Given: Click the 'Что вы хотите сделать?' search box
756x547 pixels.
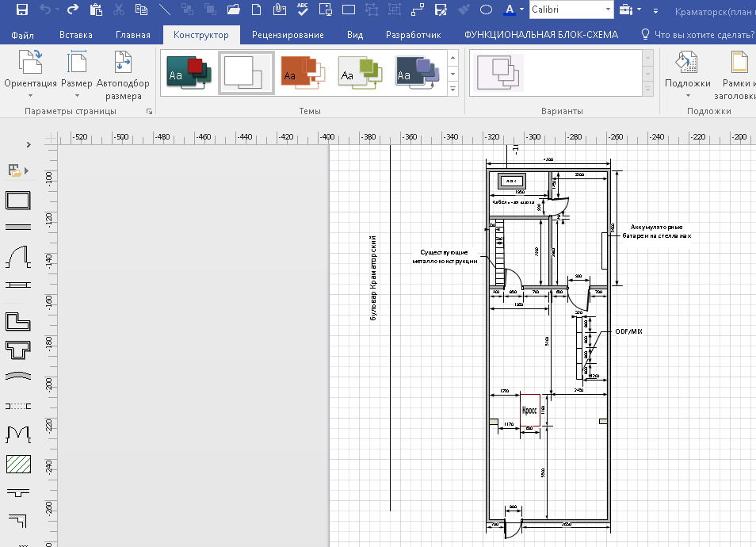Looking at the screenshot, I should (697, 35).
